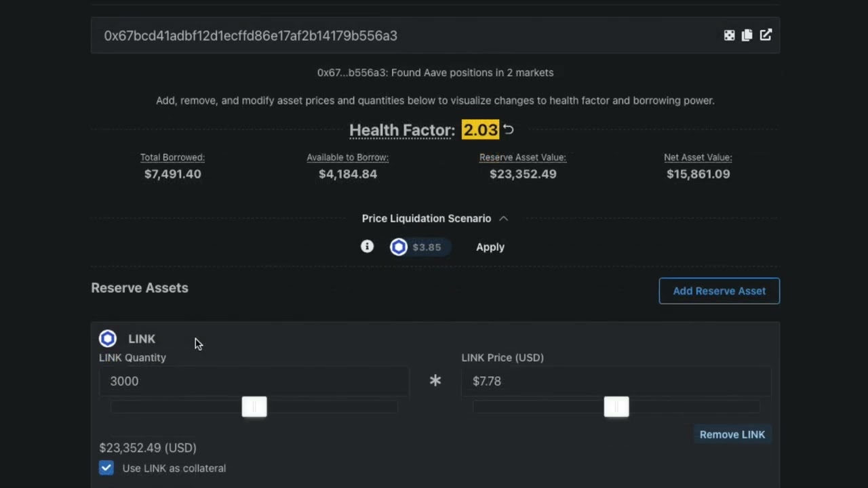Reset the health factor using the undo arrow
This screenshot has width=868, height=488.
(x=509, y=129)
